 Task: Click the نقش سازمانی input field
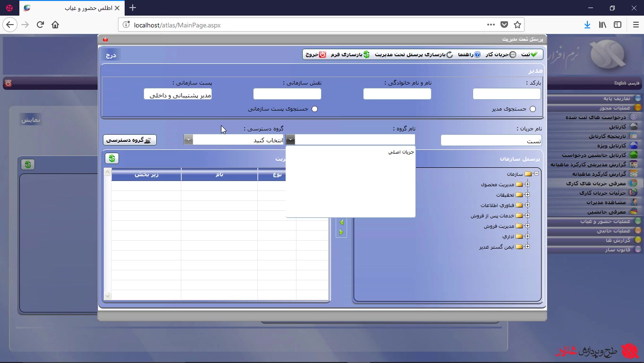(x=287, y=94)
